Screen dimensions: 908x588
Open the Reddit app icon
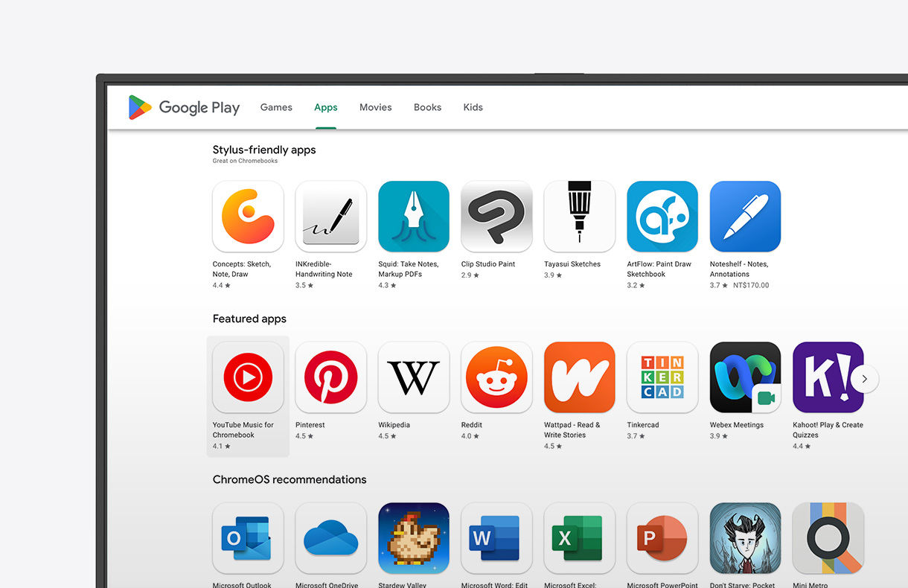pyautogui.click(x=496, y=377)
